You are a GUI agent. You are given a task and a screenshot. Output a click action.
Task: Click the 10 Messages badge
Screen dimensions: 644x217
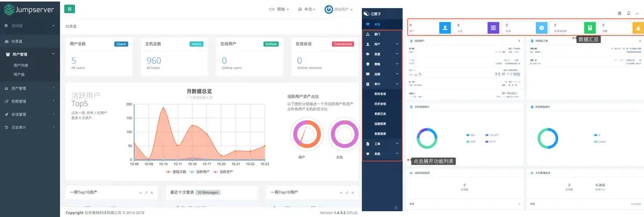click(x=208, y=192)
